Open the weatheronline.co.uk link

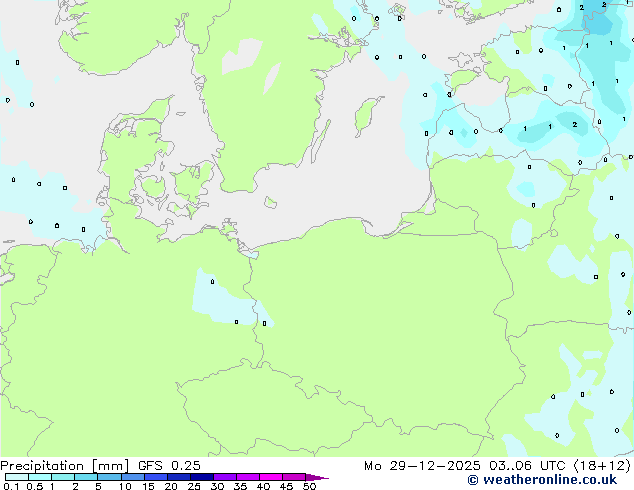[x=542, y=480]
